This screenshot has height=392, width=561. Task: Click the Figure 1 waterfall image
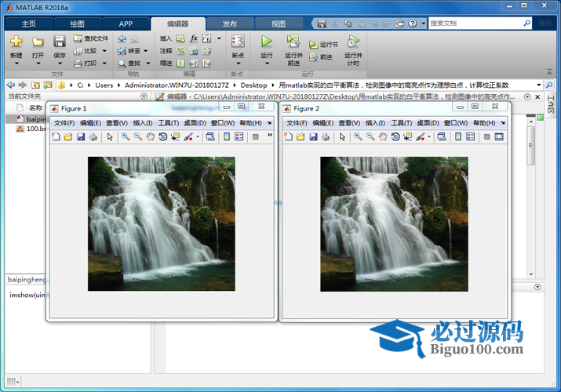(162, 223)
